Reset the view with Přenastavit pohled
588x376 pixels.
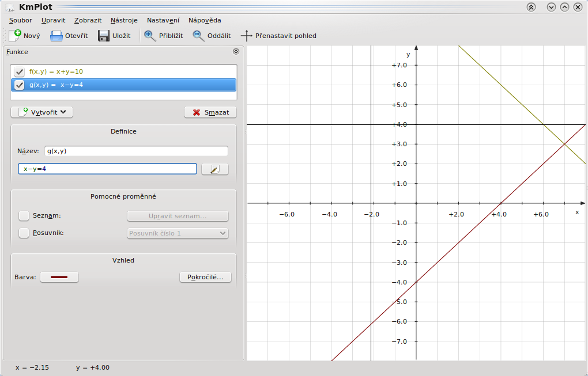[278, 36]
